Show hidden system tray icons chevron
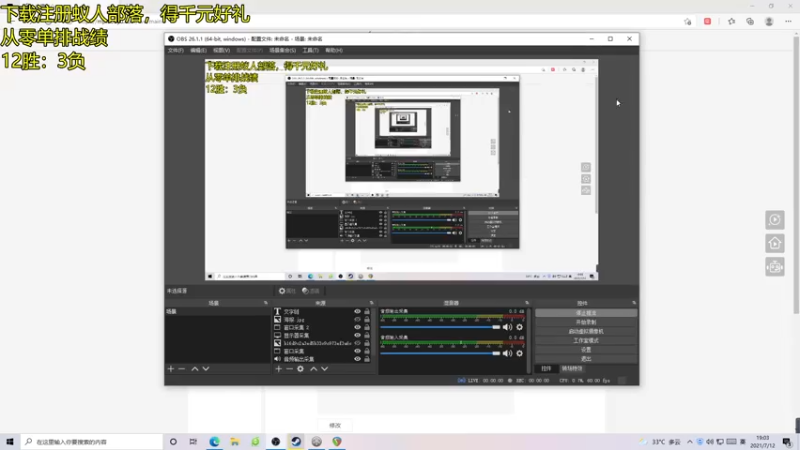Screen dimensions: 800x450 690,442
